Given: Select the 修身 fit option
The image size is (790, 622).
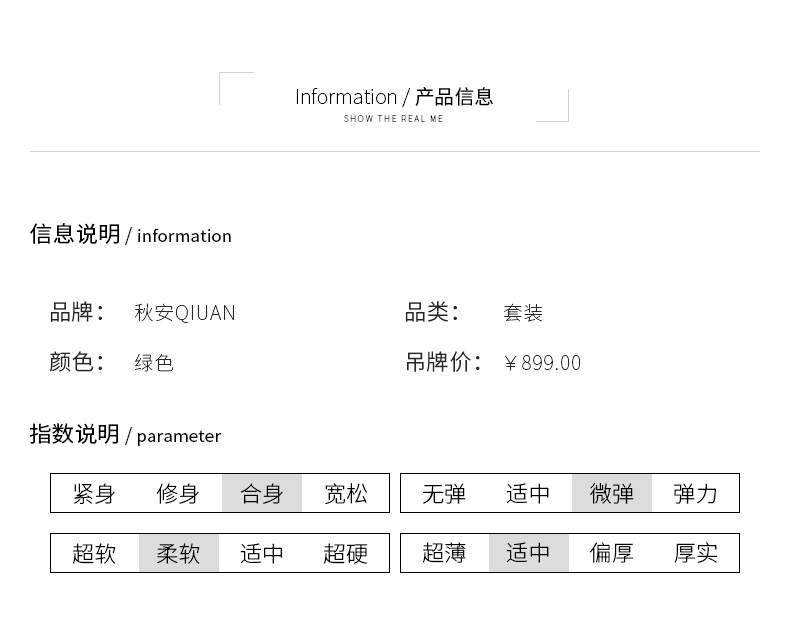Looking at the screenshot, I should [x=178, y=493].
